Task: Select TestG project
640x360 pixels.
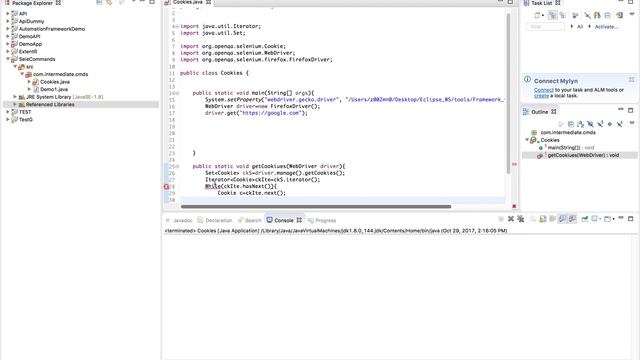Action: coord(26,120)
